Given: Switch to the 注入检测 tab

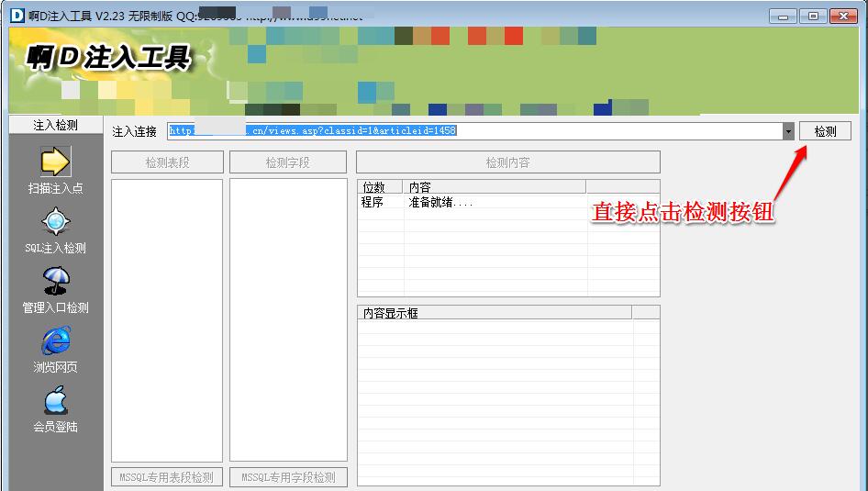Looking at the screenshot, I should (x=55, y=125).
